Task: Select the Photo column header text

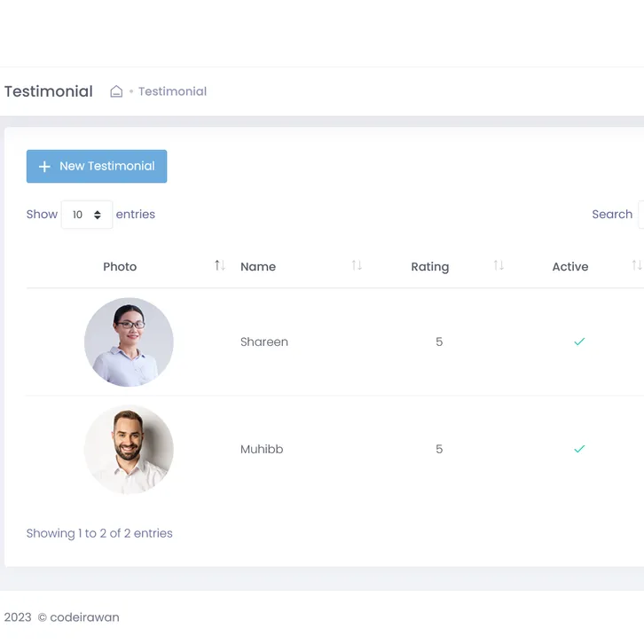Action: pyautogui.click(x=120, y=267)
